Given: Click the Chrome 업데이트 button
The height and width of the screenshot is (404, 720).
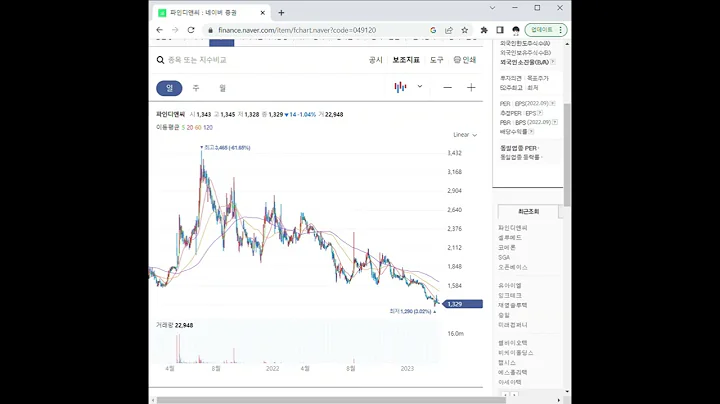Looking at the screenshot, I should click(x=542, y=30).
